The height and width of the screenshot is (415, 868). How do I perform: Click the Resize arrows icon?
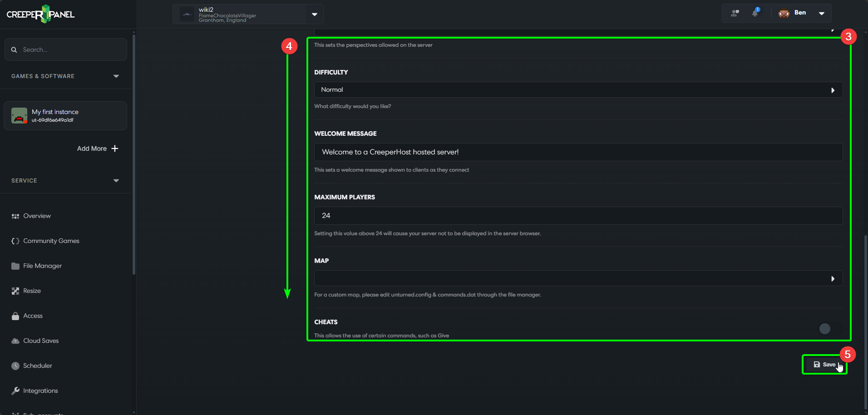pyautogui.click(x=15, y=291)
